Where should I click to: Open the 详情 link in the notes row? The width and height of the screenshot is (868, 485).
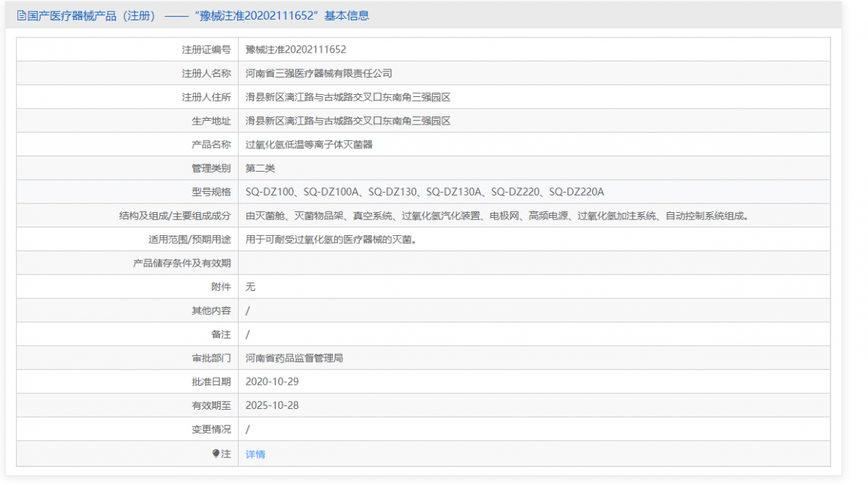coord(255,455)
